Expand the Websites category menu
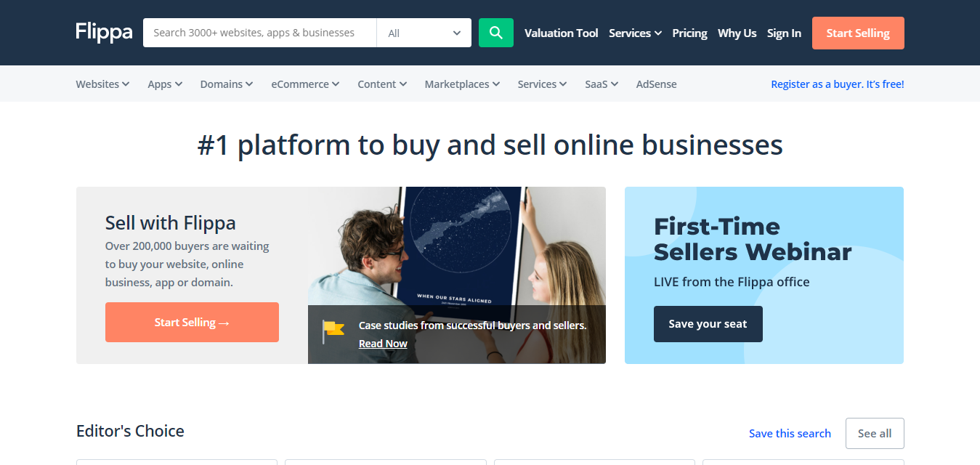Image resolution: width=980 pixels, height=465 pixels. 102,84
